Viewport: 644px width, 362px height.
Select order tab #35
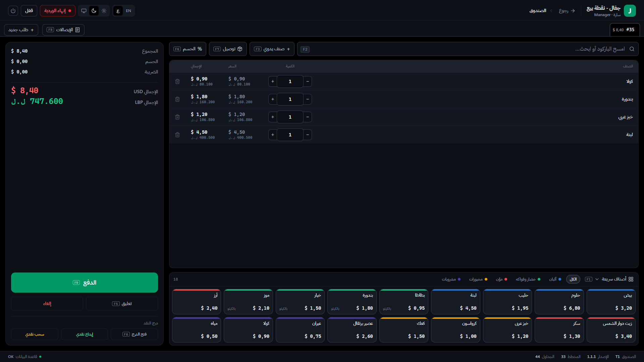coord(625,30)
